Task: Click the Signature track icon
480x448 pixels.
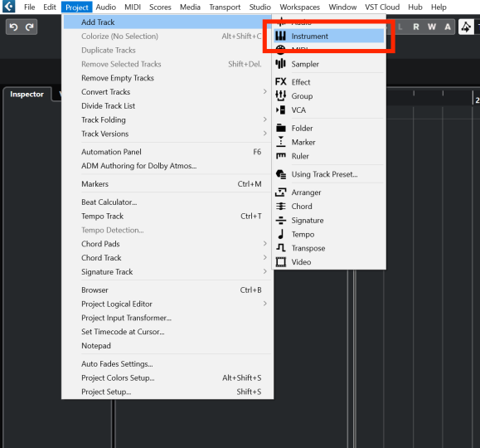Action: [280, 220]
